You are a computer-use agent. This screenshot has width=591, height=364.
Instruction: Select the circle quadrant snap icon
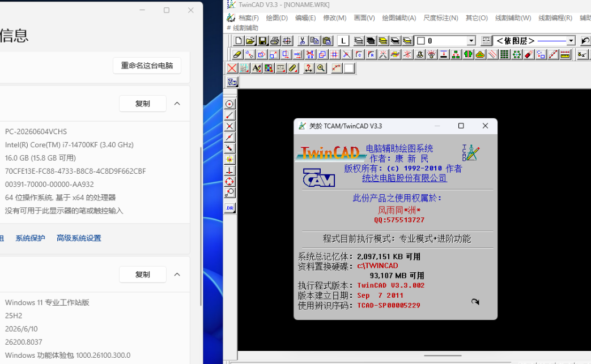coord(229,182)
